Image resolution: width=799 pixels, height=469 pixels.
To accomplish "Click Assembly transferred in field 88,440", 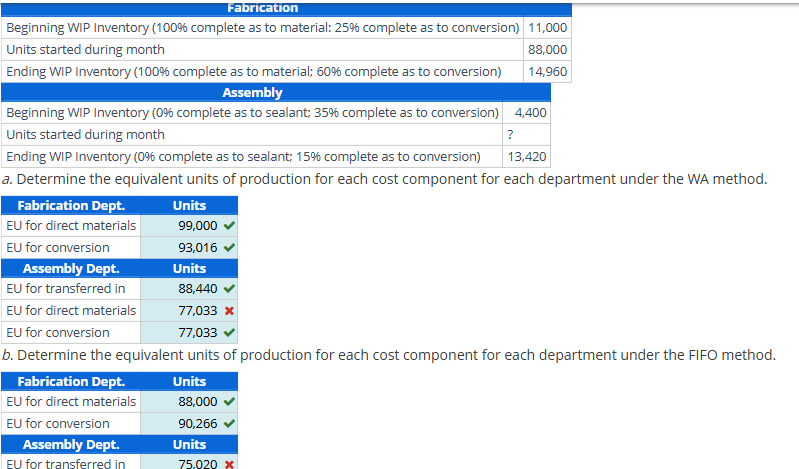I will tap(189, 289).
